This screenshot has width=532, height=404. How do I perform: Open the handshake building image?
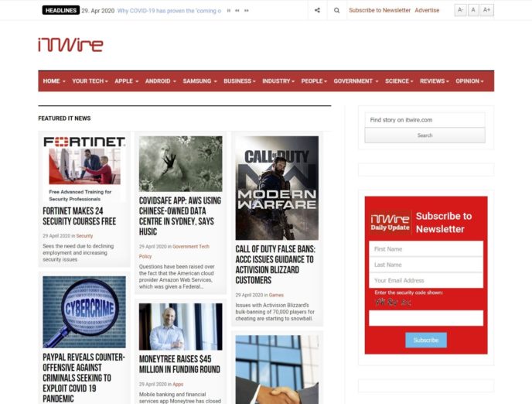coord(277,369)
